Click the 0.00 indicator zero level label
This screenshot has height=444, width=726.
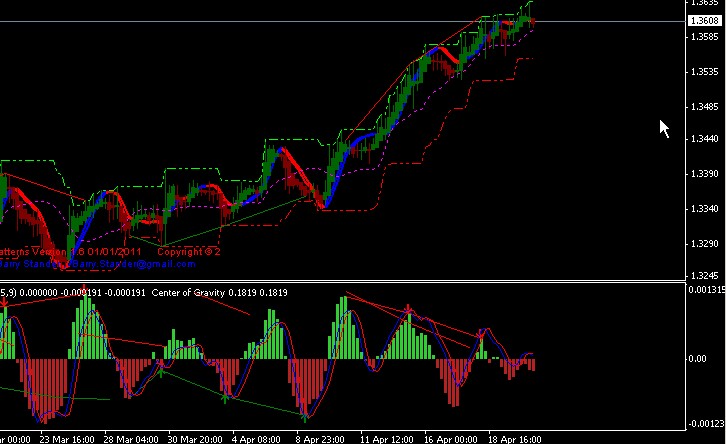click(697, 359)
